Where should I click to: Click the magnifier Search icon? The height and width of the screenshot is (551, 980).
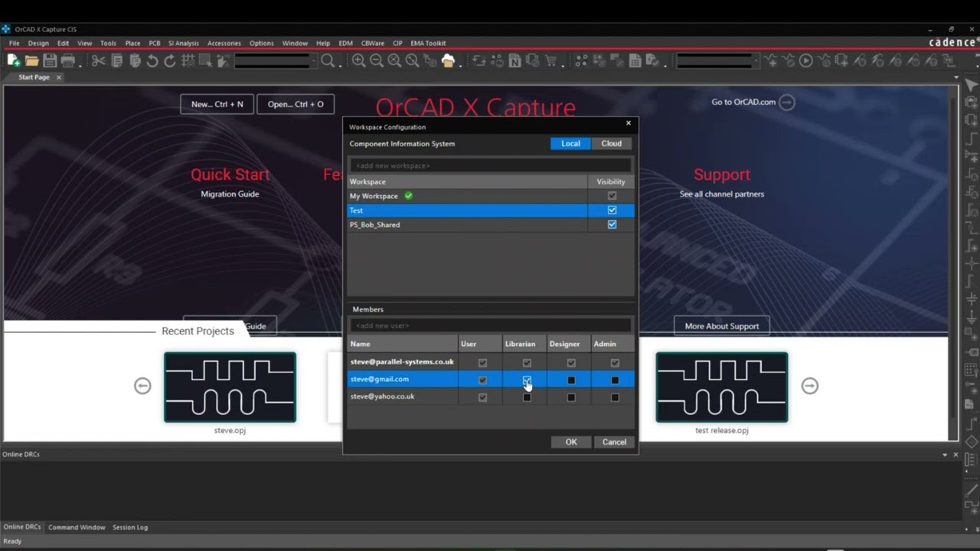pyautogui.click(x=328, y=60)
